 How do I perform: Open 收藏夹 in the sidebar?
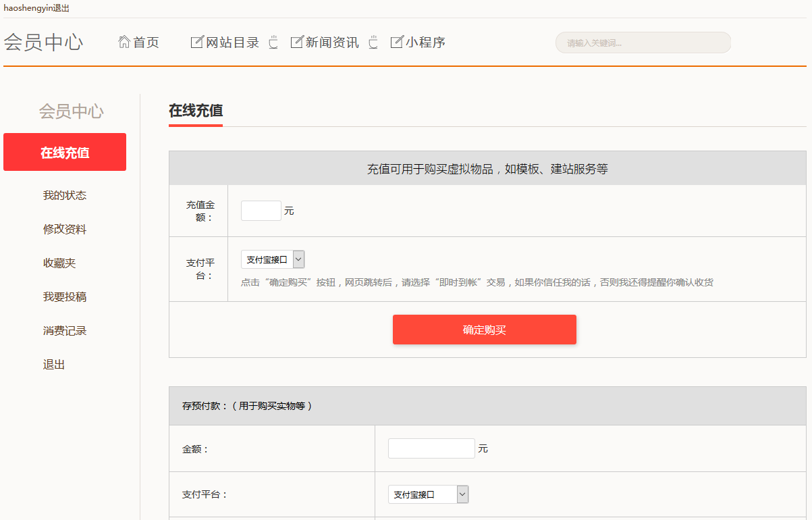click(59, 263)
